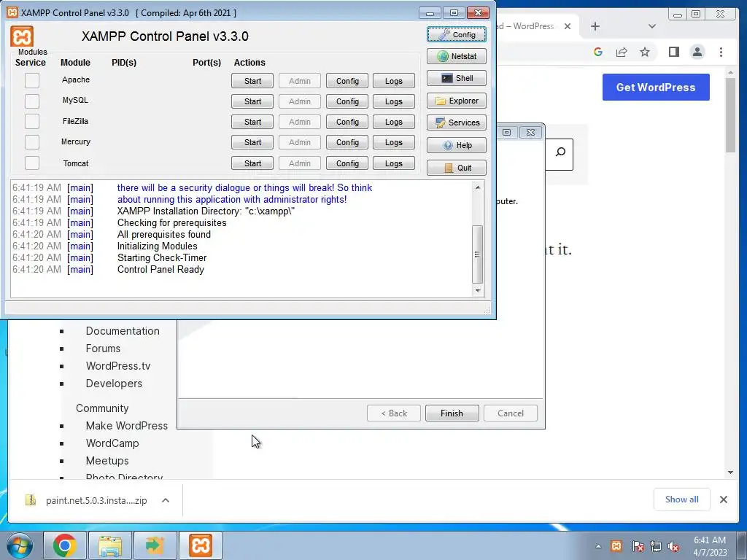This screenshot has width=747, height=560.
Task: Open File Explorer from the taskbar
Action: [x=110, y=545]
